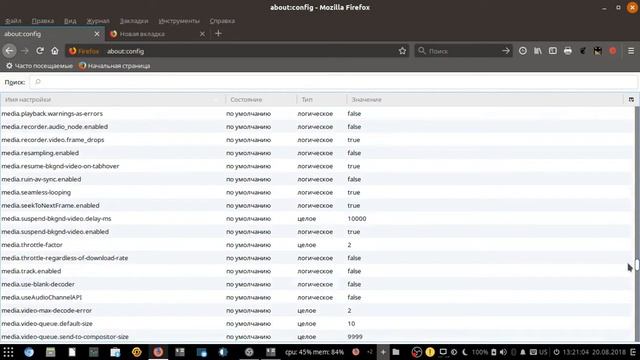The image size is (640, 360).
Task: Close the Новая вкладка tab
Action: tap(202, 34)
